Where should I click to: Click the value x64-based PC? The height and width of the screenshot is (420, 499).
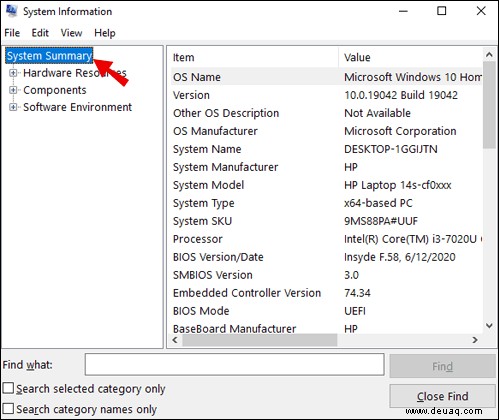[x=378, y=203]
